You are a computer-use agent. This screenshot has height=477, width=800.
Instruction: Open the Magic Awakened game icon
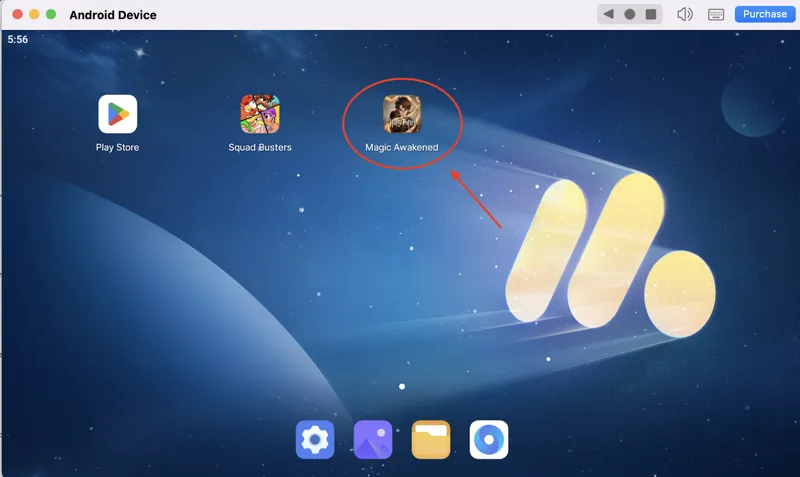(402, 114)
